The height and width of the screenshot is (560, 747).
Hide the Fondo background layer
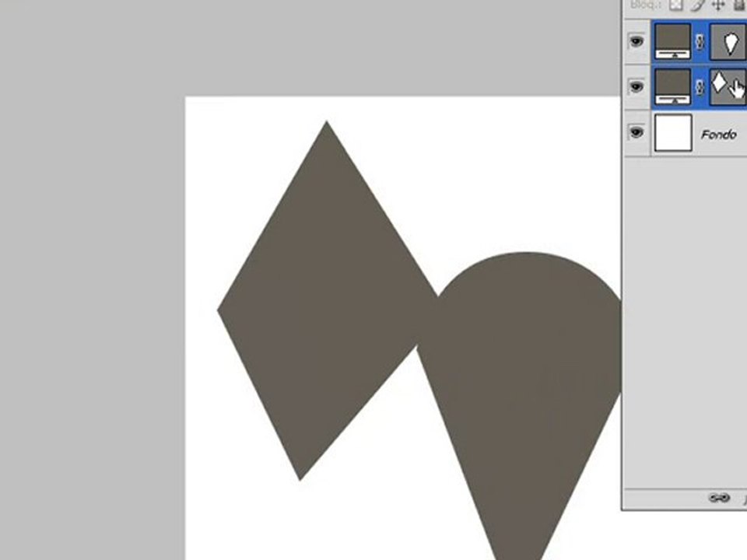click(637, 132)
